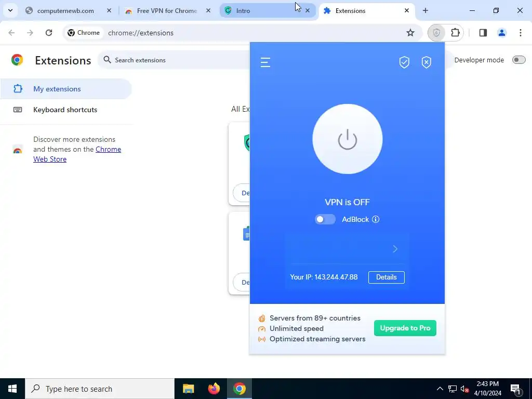The height and width of the screenshot is (399, 532).
Task: Toggle the AdBlock switch
Action: pyautogui.click(x=325, y=219)
